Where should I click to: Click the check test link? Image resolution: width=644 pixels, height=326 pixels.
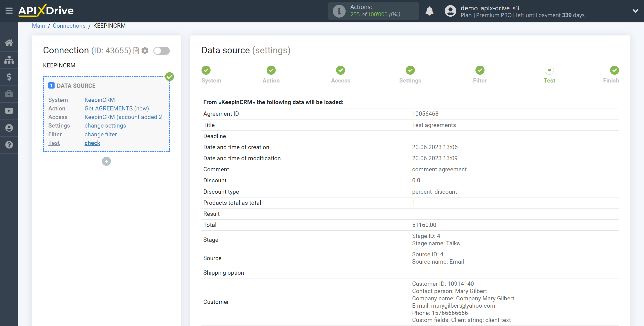point(92,143)
